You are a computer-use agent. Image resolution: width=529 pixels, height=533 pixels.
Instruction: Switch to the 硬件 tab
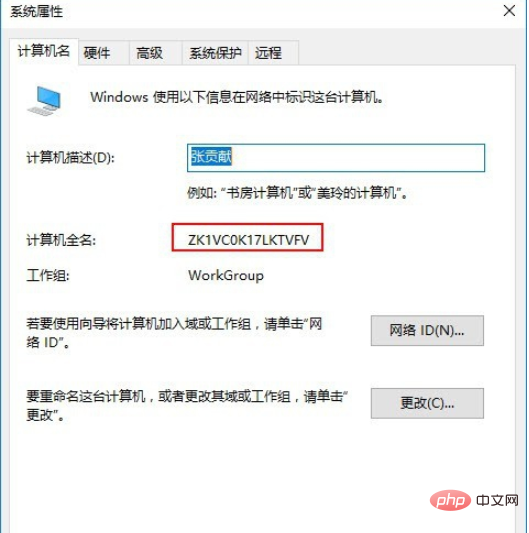97,53
